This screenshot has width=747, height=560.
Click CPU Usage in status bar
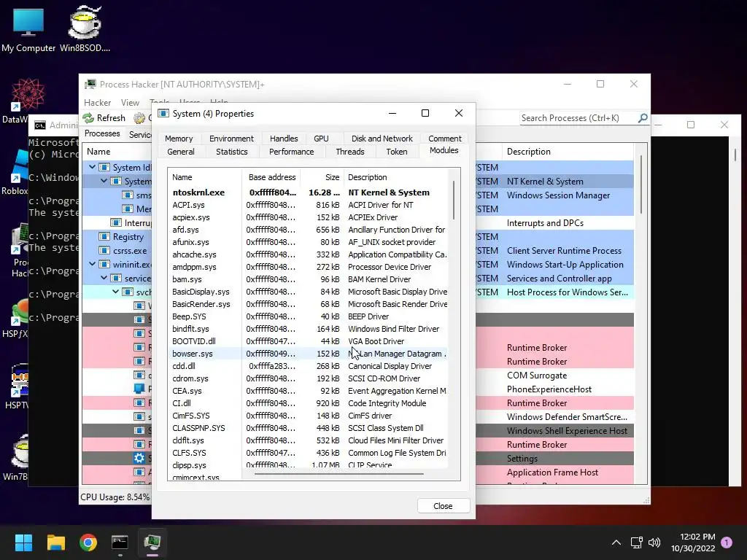(115, 497)
